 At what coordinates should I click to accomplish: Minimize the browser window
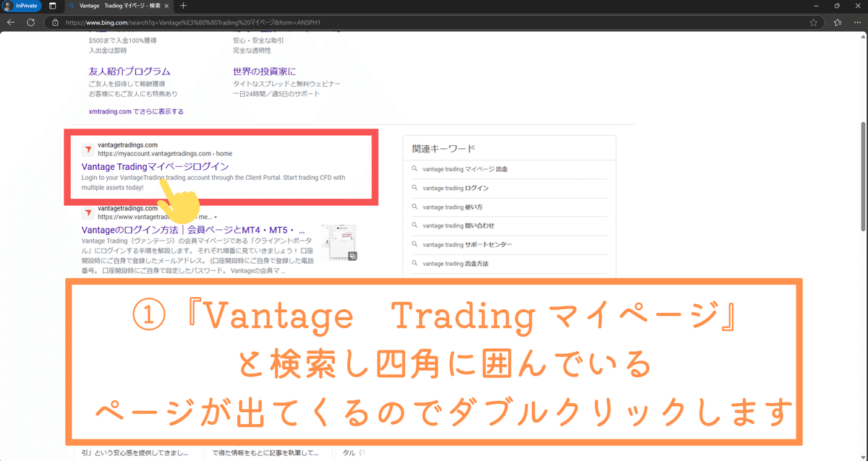tap(814, 5)
